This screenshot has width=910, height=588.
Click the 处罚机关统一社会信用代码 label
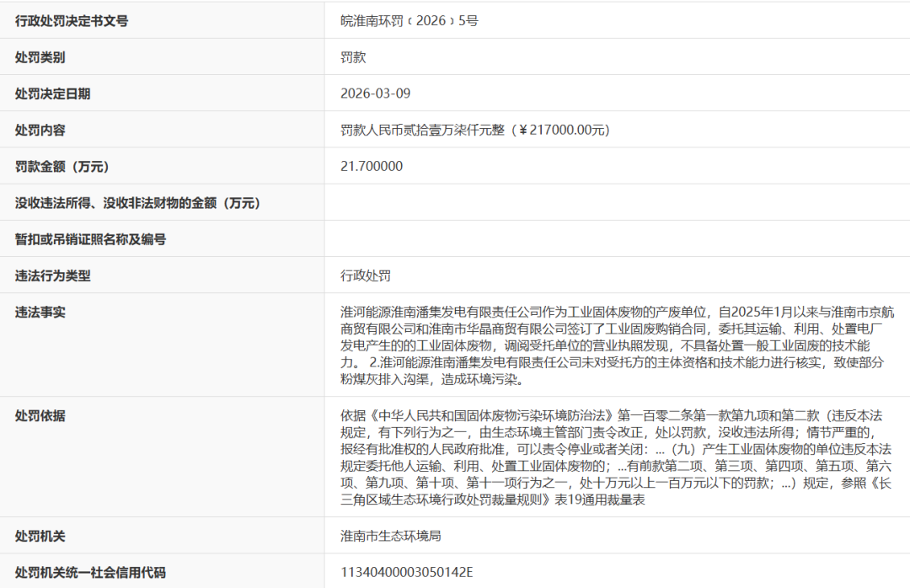(x=90, y=573)
